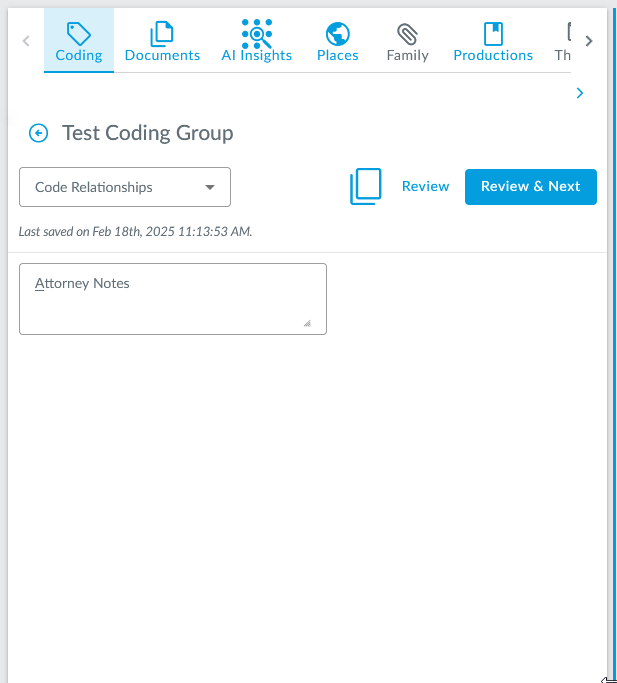Image resolution: width=617 pixels, height=683 pixels.
Task: Open the Coding tab tag icon
Action: [78, 34]
